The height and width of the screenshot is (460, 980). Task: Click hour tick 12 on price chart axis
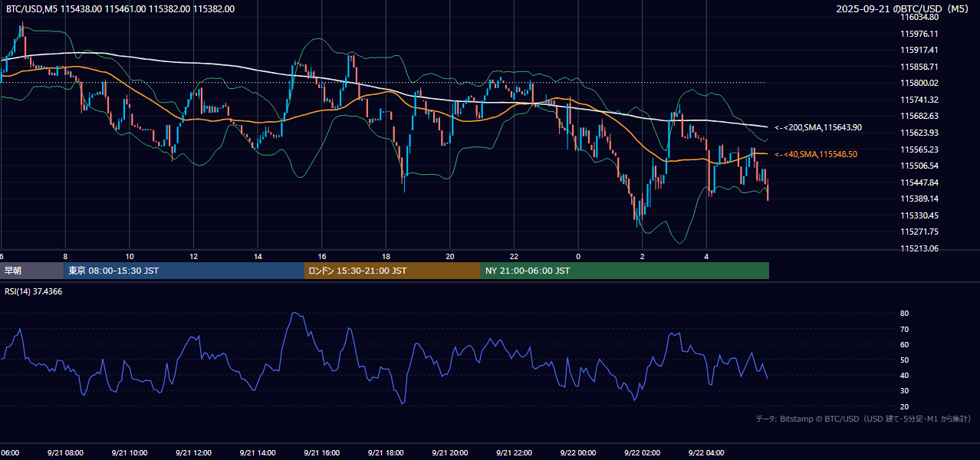[x=194, y=256]
